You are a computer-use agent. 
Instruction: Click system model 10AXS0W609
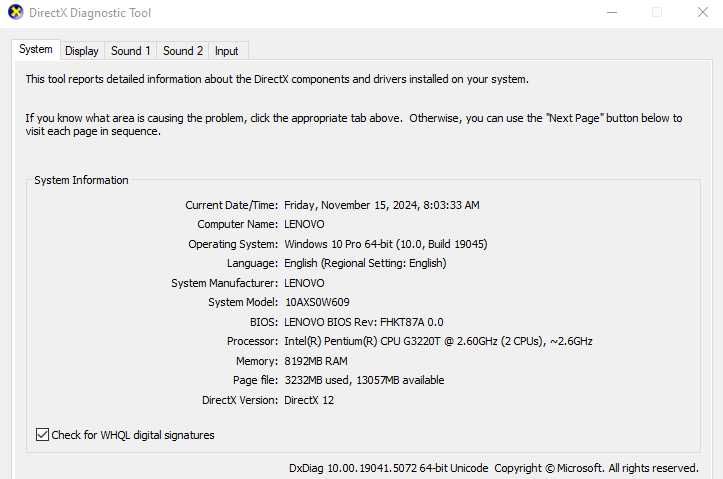point(317,302)
